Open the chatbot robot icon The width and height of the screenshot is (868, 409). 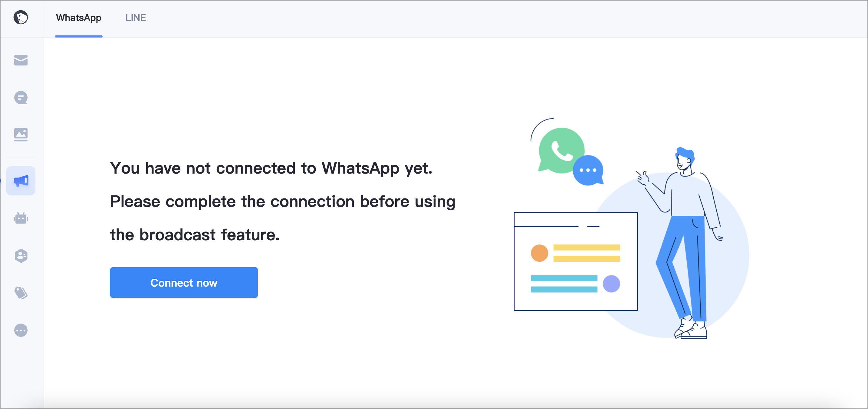pos(21,218)
